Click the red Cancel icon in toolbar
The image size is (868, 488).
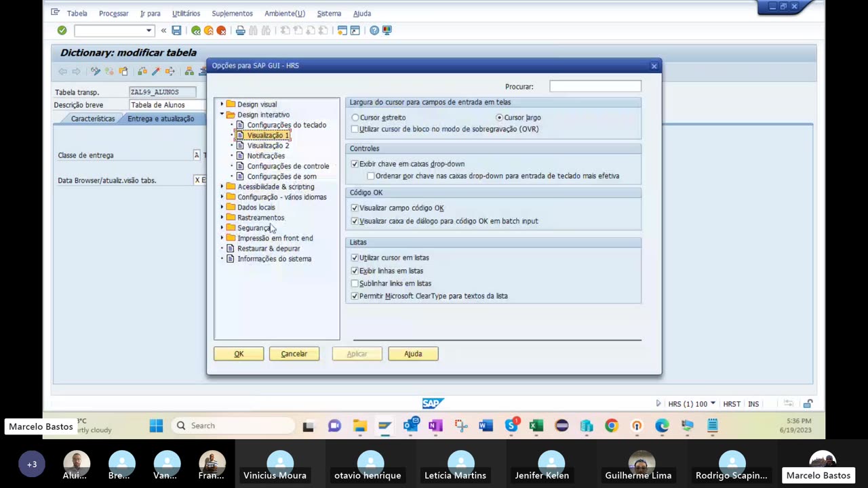tap(221, 30)
